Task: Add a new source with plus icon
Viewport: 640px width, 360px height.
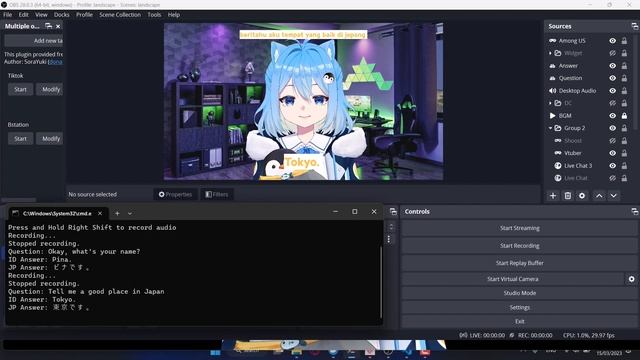Action: pyautogui.click(x=553, y=196)
